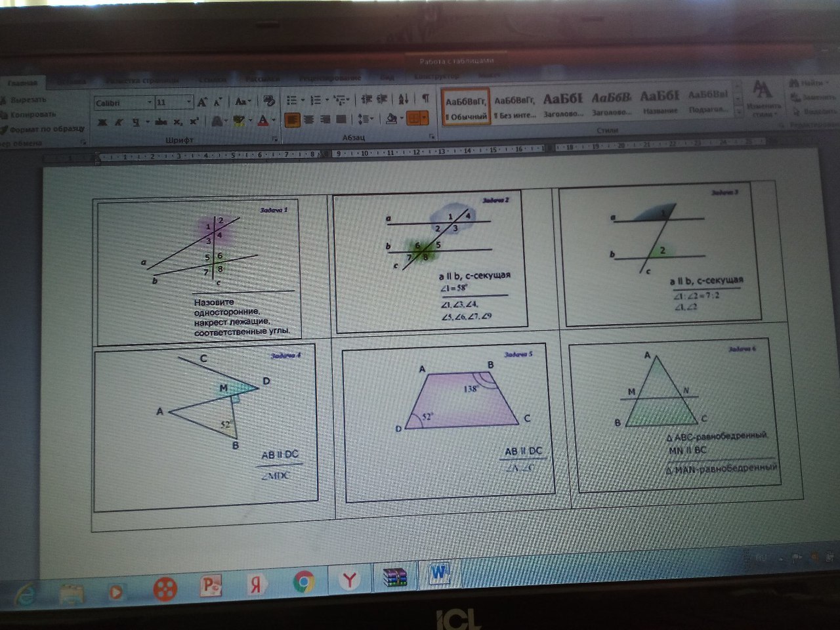
Task: Open the font size 11 dropdown
Action: (x=189, y=102)
